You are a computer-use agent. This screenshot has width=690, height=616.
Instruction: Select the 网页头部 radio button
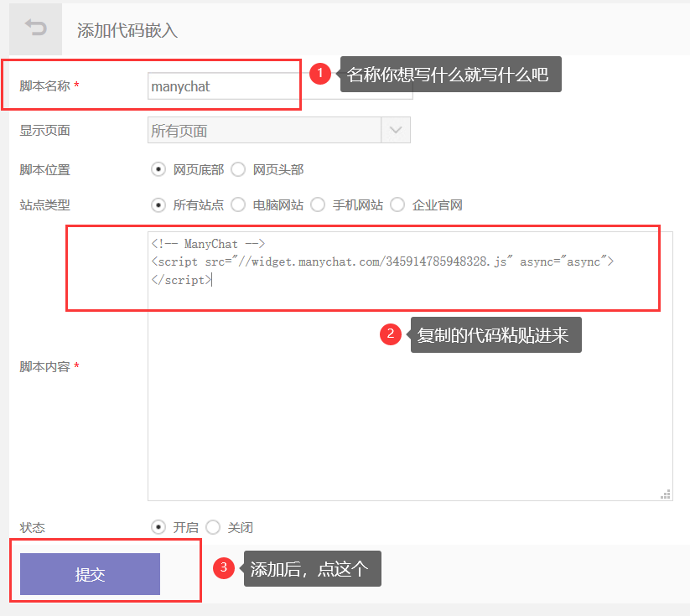tap(238, 169)
